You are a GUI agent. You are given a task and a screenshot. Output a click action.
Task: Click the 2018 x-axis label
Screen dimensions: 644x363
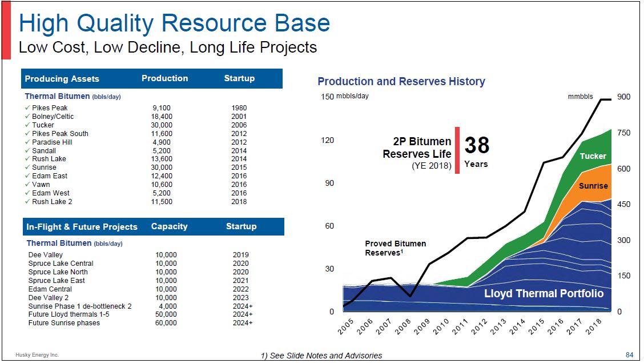593,327
